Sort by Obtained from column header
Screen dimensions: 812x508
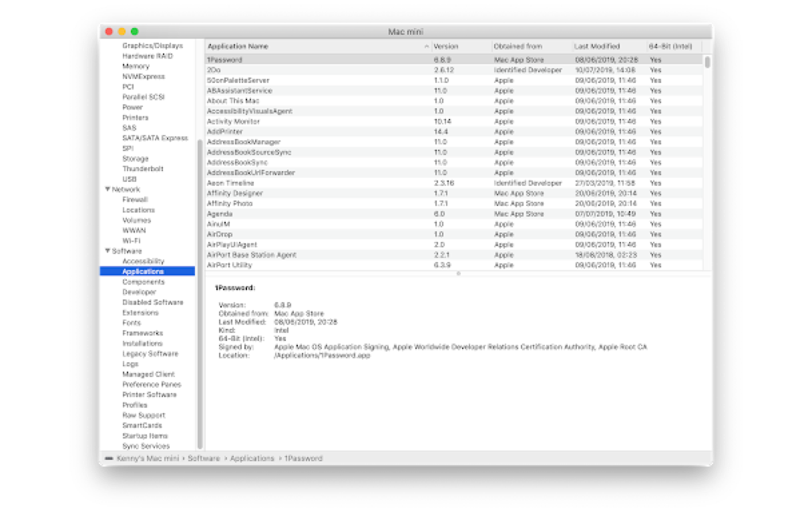coord(532,47)
